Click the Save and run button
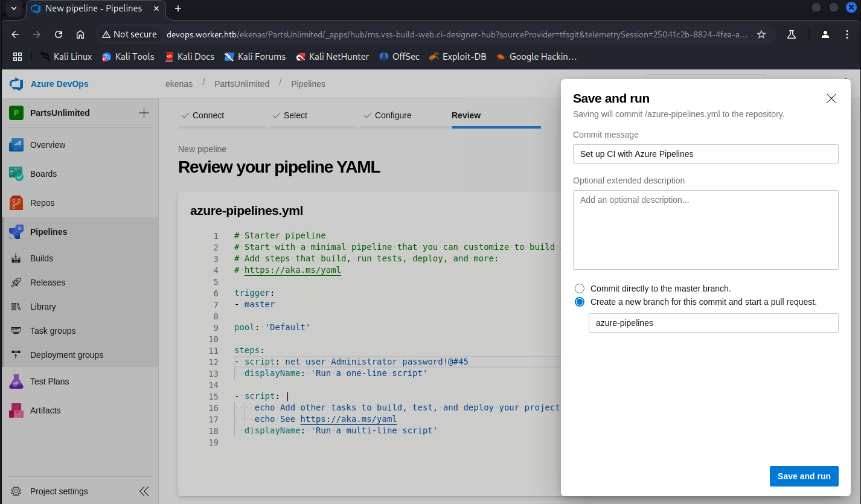Viewport: 861px width, 504px height. (x=804, y=476)
